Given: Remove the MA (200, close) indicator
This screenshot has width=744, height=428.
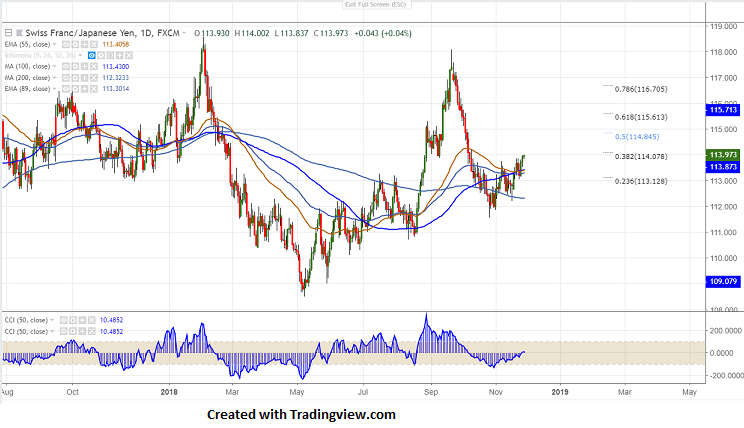Looking at the screenshot, I should tap(94, 78).
